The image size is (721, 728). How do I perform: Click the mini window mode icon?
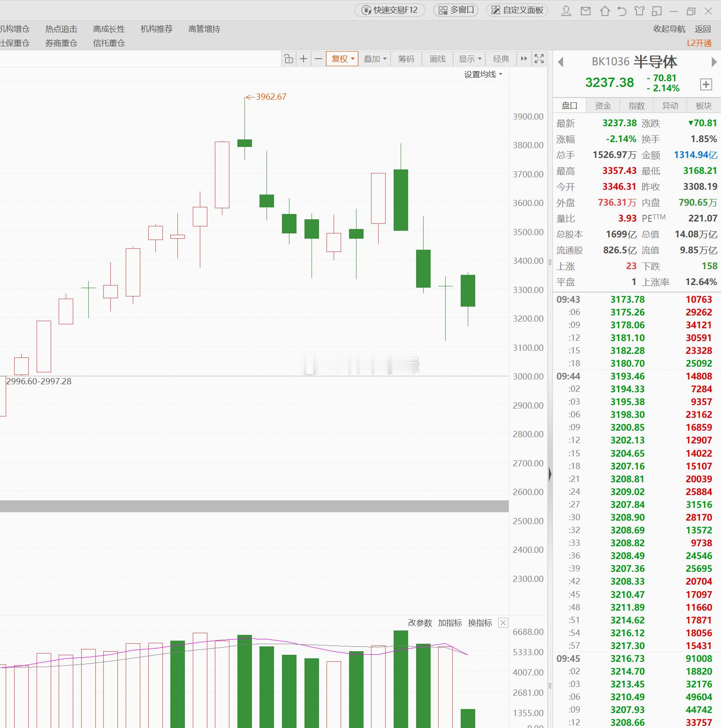point(657,11)
